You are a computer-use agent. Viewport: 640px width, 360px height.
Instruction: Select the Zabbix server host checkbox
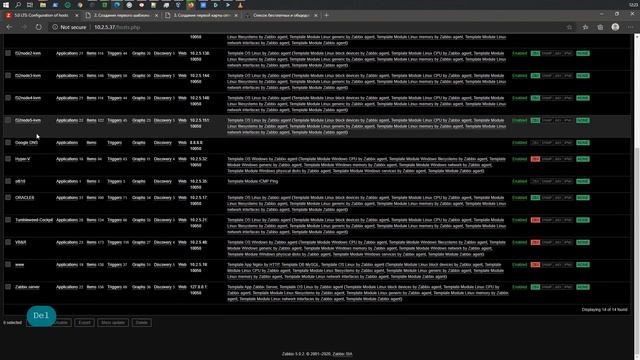point(8,287)
